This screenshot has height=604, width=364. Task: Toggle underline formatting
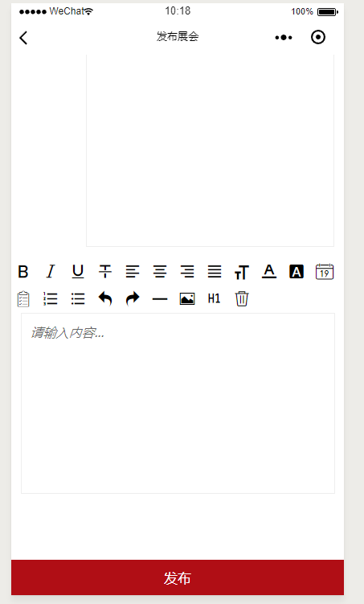pos(78,272)
